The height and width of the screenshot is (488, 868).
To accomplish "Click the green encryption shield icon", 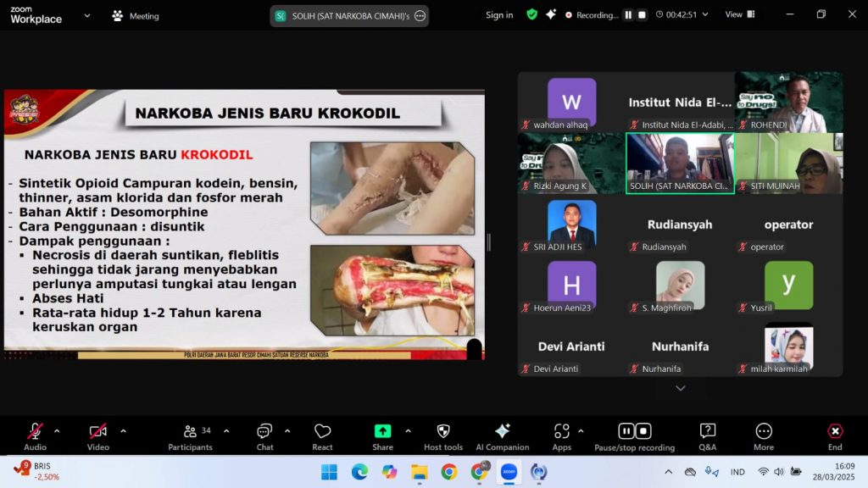I will (x=531, y=14).
